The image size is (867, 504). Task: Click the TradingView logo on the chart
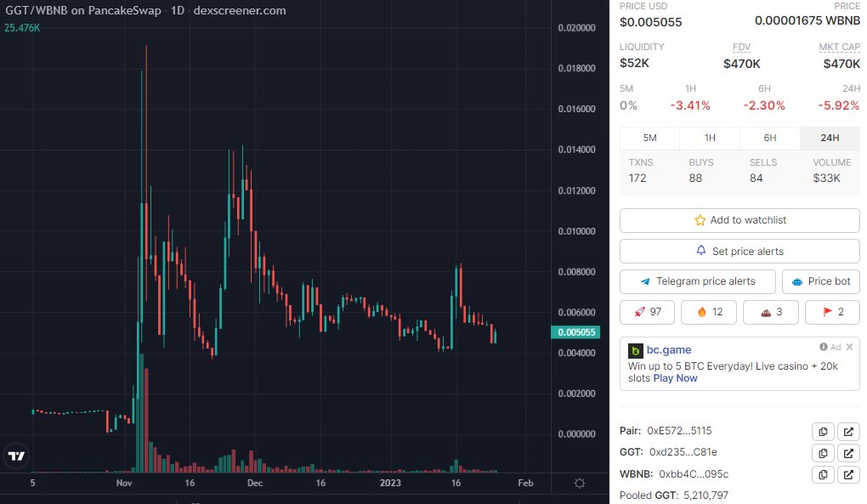coord(17,456)
